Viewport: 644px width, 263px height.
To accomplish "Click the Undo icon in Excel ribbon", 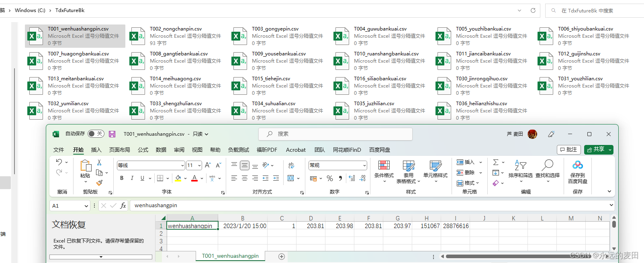I will pyautogui.click(x=59, y=162).
